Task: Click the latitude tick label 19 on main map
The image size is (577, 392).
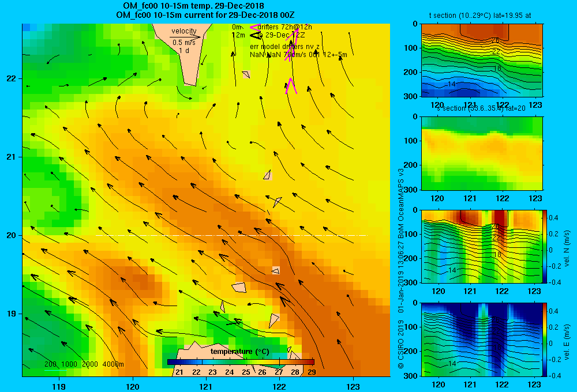Action: 12,314
